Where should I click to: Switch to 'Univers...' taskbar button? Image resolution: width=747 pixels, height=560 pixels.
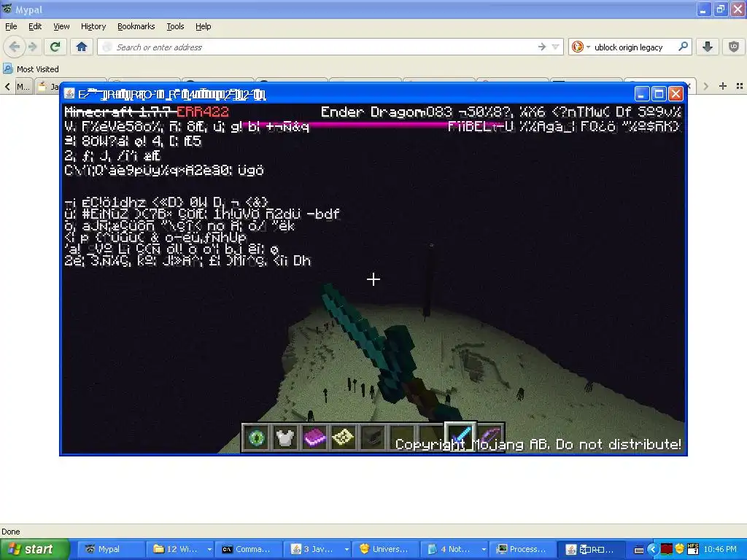pos(385,549)
